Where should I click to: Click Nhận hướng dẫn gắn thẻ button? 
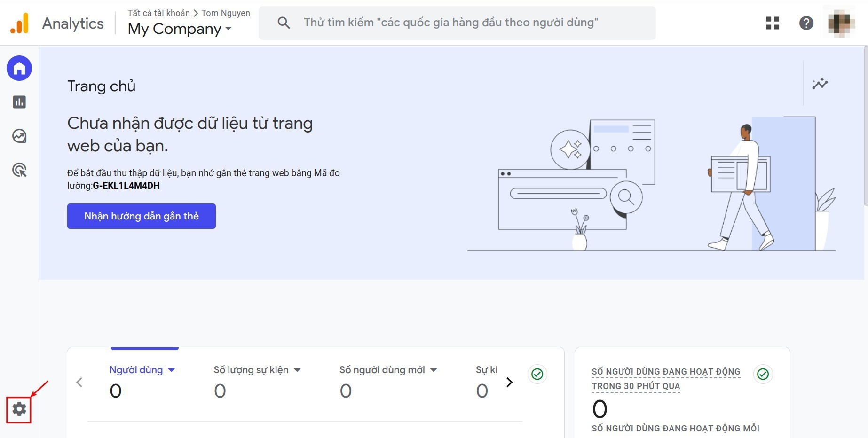[142, 216]
